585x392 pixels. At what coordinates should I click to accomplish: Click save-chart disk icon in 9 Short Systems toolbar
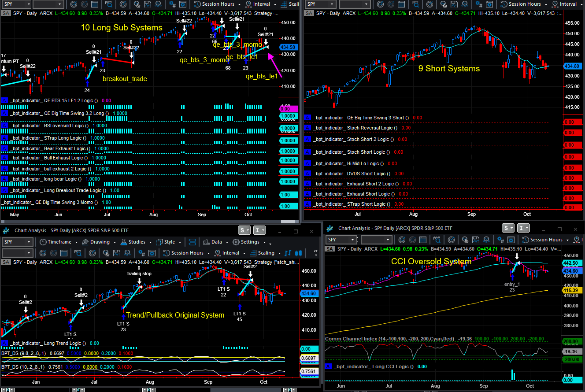click(x=455, y=4)
